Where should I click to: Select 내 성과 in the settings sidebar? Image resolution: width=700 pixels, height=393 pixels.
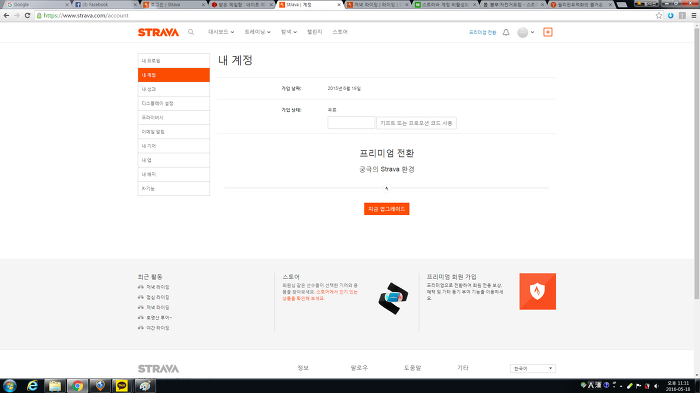[174, 89]
